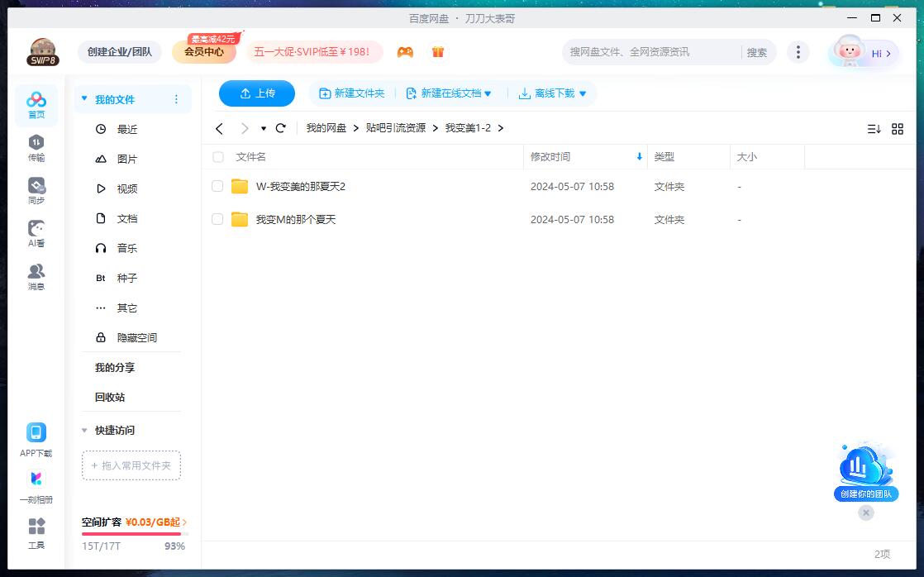
Task: Click the 上传 upload button
Action: 257,93
